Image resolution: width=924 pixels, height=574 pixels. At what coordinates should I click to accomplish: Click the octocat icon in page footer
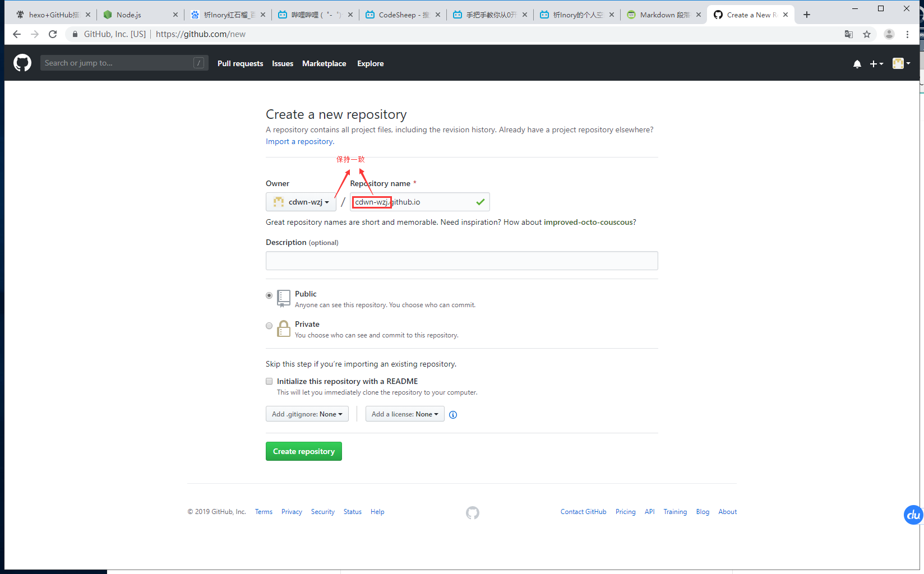tap(472, 512)
